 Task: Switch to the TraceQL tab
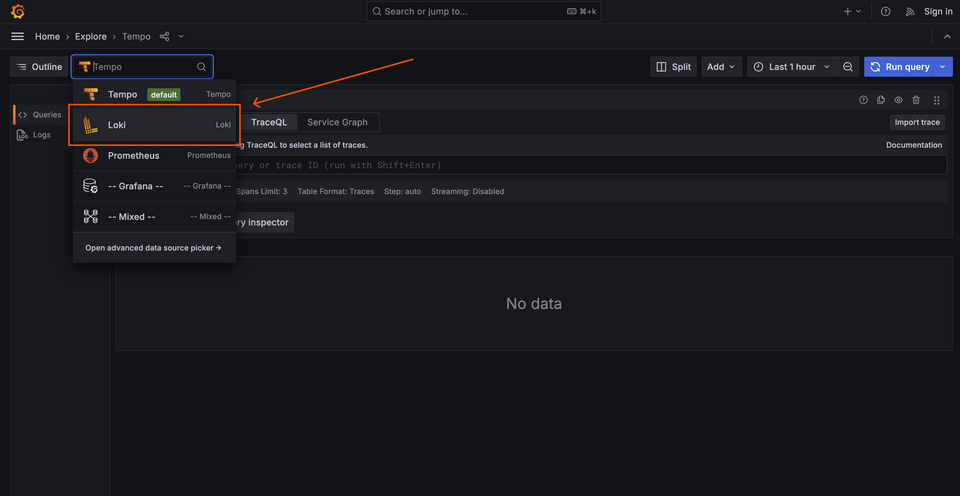269,122
